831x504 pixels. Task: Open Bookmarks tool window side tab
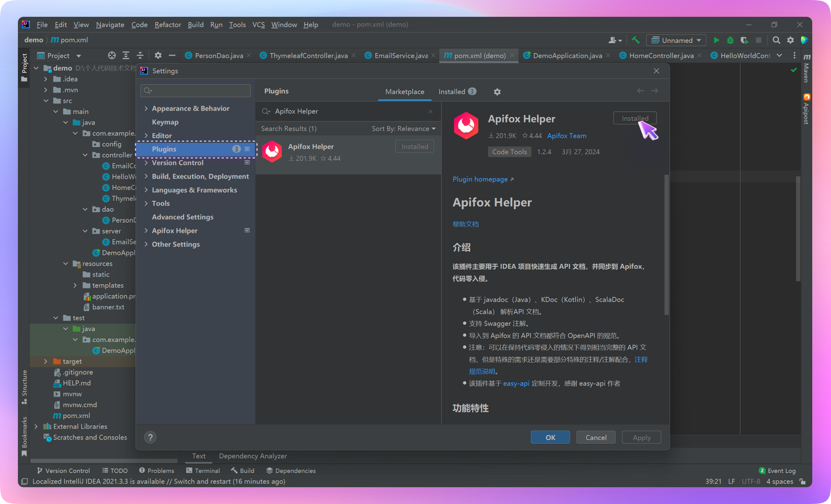25,436
